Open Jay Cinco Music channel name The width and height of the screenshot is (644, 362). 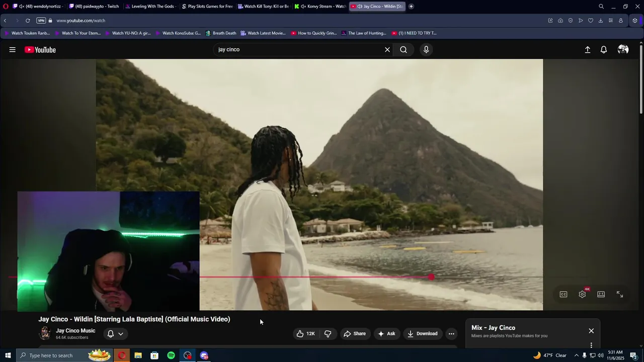coord(75,331)
